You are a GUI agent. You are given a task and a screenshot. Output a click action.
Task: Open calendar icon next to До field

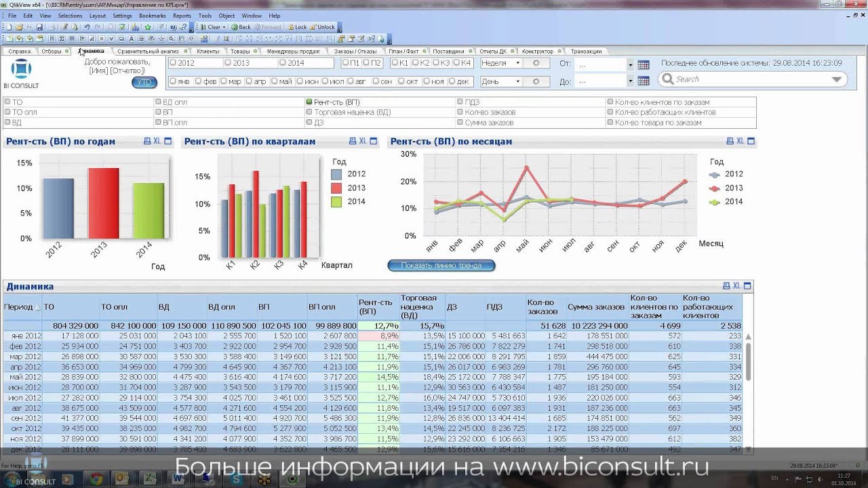[644, 81]
